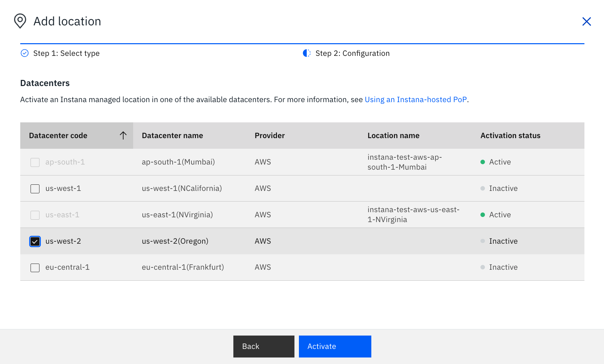This screenshot has width=604, height=364.
Task: Go to Step 2: Configuration
Action: pos(352,53)
